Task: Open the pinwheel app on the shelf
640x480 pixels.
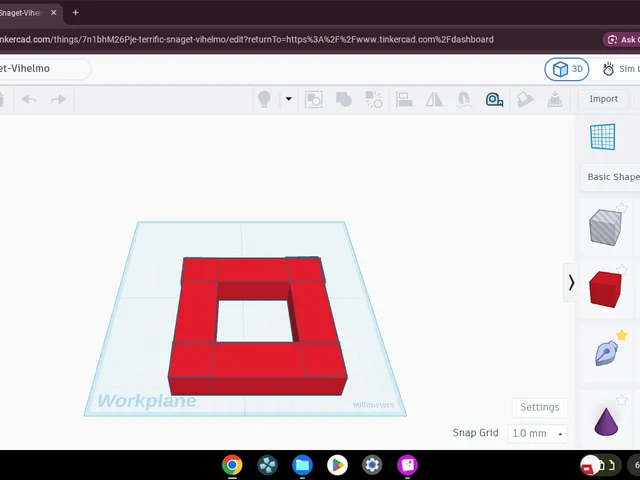Action: 267,464
